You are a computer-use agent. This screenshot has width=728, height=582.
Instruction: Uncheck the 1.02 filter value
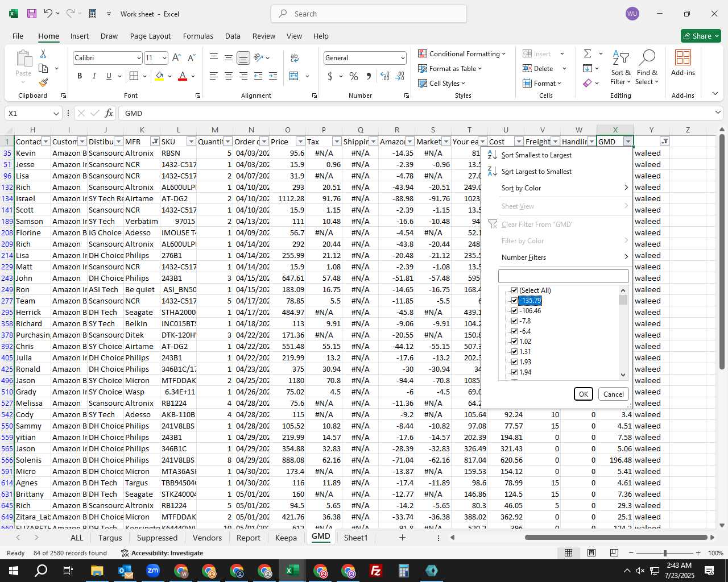tap(514, 341)
